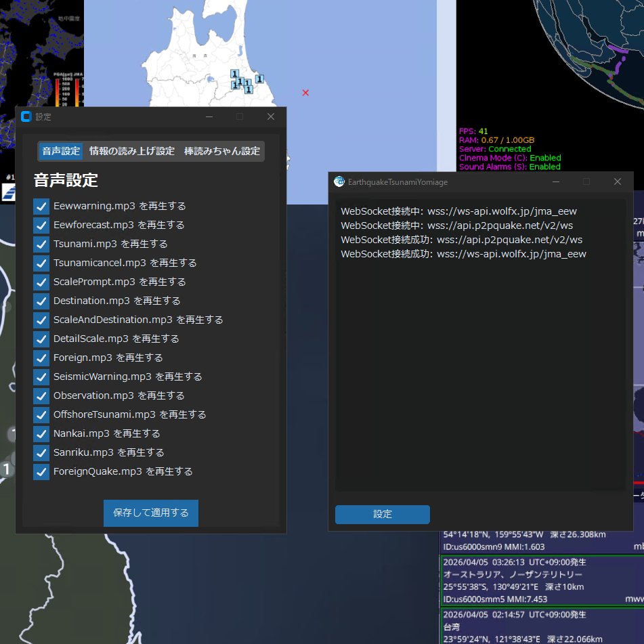Toggle SeismicWarning.mp3 playback checkbox
The image size is (644, 644).
(x=41, y=377)
